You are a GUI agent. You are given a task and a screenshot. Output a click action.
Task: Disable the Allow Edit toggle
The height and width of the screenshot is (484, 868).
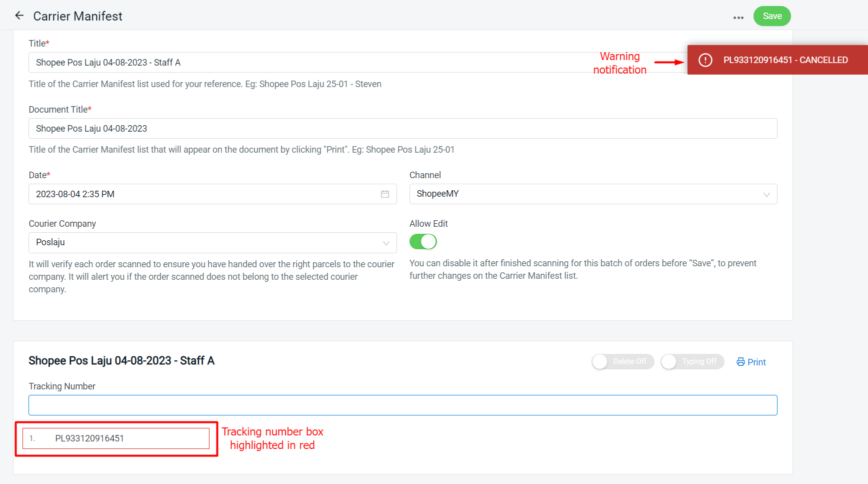click(x=423, y=242)
